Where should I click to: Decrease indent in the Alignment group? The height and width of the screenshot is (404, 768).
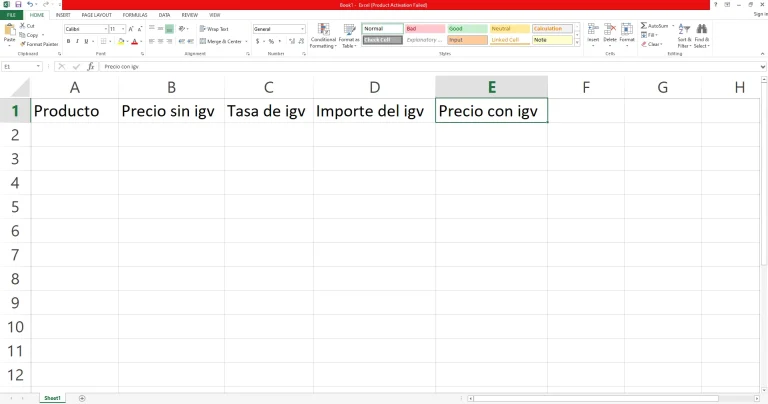click(181, 42)
